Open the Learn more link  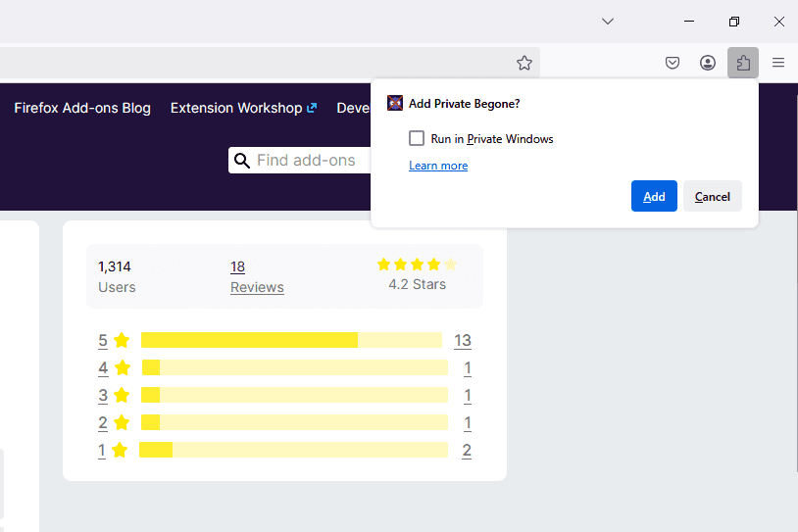438,166
